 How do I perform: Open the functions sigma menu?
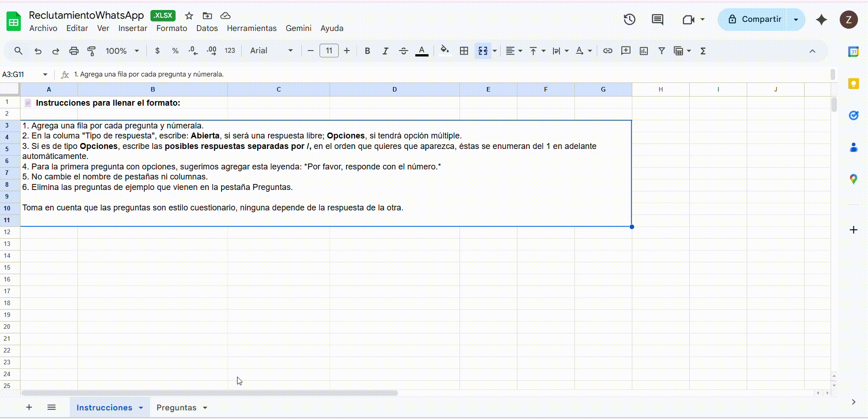(x=703, y=51)
